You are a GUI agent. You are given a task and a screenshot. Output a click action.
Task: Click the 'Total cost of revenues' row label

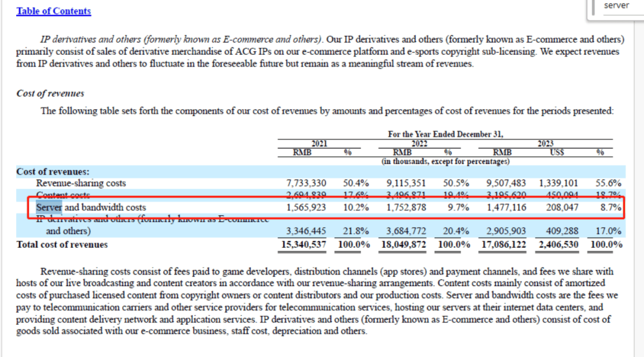tap(62, 244)
